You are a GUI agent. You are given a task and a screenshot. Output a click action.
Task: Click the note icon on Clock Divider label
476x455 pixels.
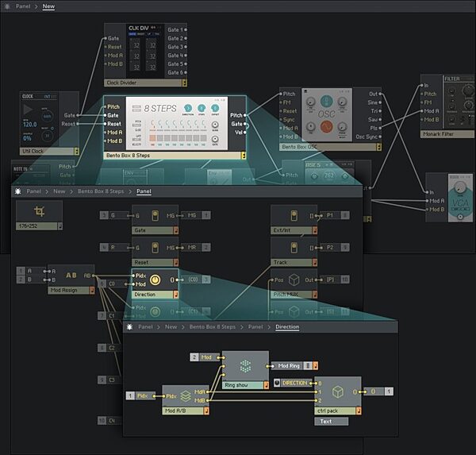click(184, 83)
